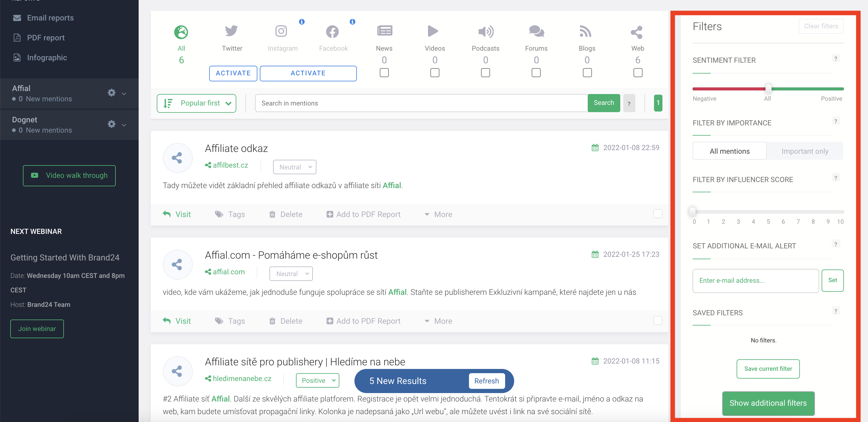Open Dognet project settings gear
The image size is (868, 422).
(112, 124)
